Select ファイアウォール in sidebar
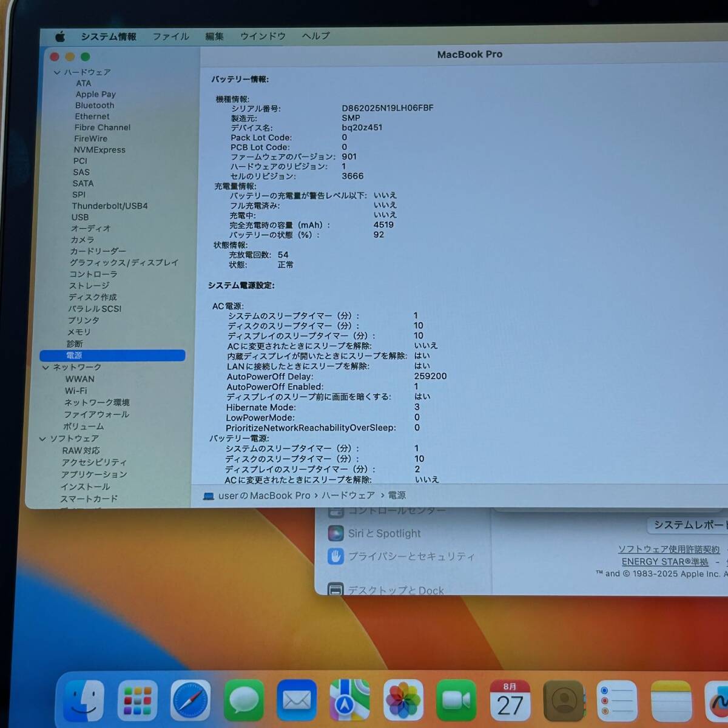 [96, 414]
